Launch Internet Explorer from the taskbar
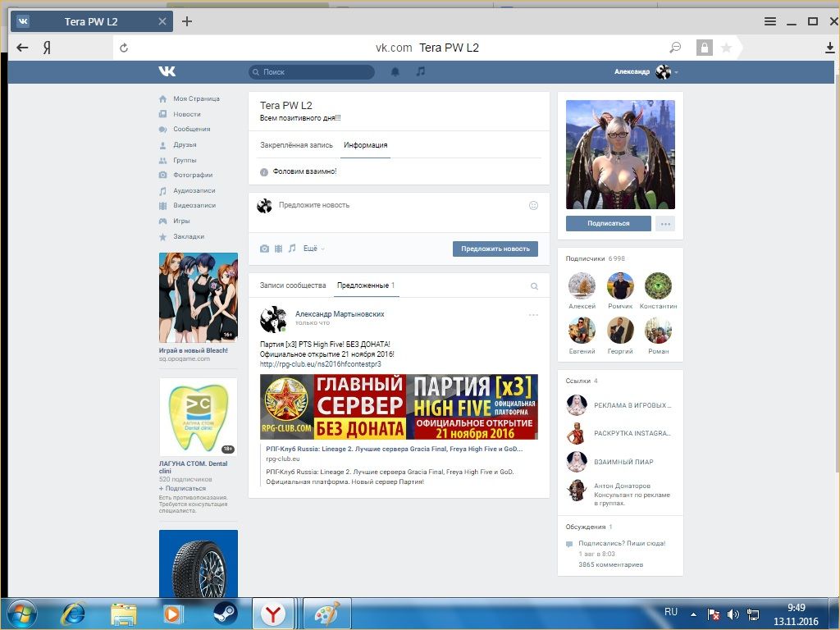840x630 pixels. coord(72,614)
